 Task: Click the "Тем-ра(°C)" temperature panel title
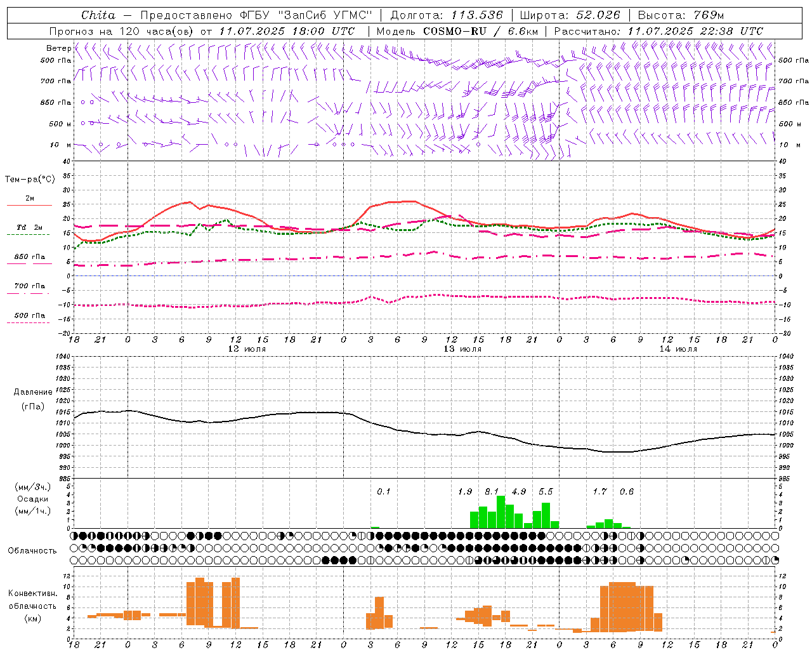click(x=30, y=180)
